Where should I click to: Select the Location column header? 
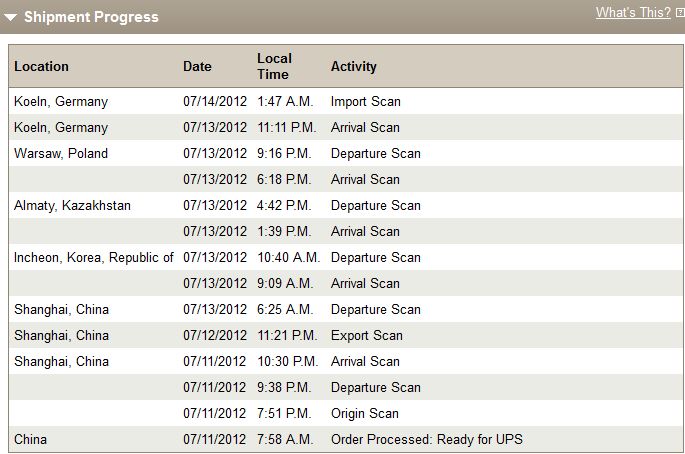[x=42, y=66]
